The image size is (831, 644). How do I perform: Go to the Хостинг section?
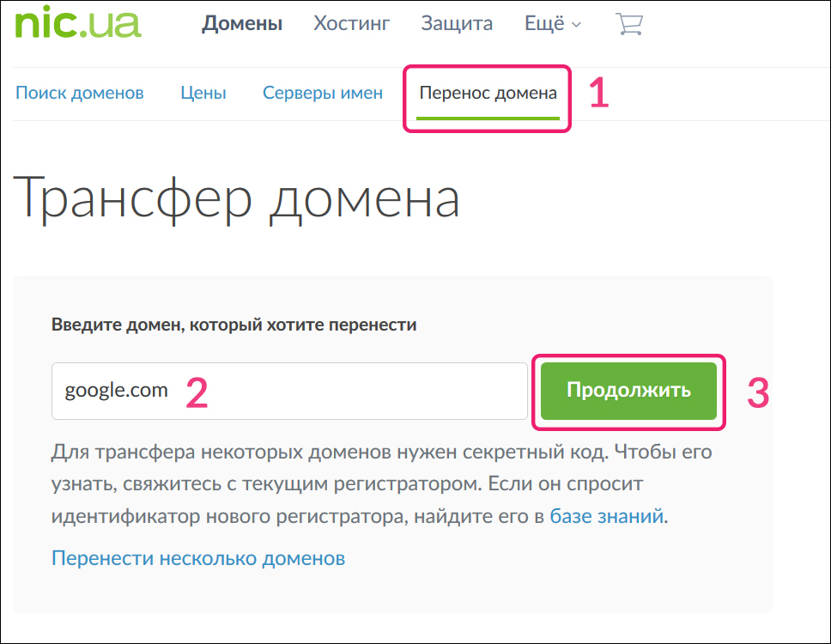tap(351, 24)
